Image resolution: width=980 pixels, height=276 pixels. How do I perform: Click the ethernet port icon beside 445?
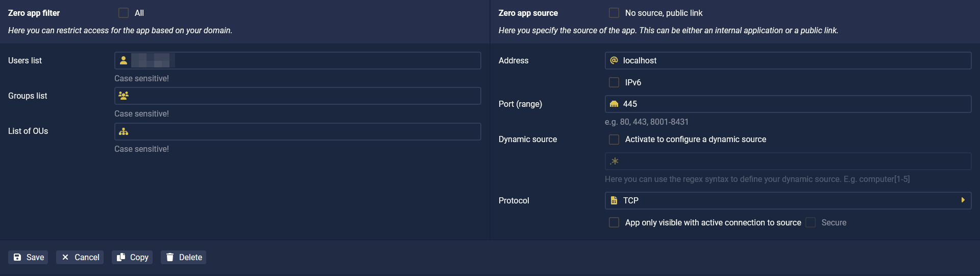click(x=614, y=104)
